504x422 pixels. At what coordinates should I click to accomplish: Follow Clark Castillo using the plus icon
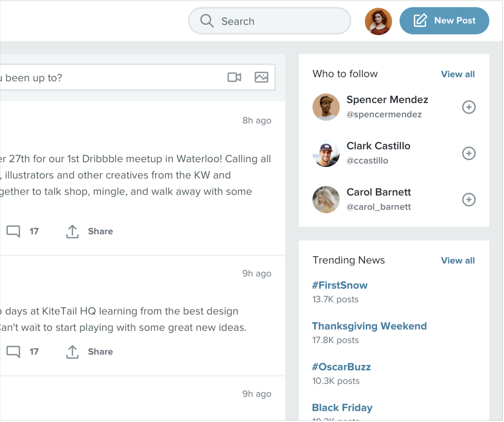469,153
